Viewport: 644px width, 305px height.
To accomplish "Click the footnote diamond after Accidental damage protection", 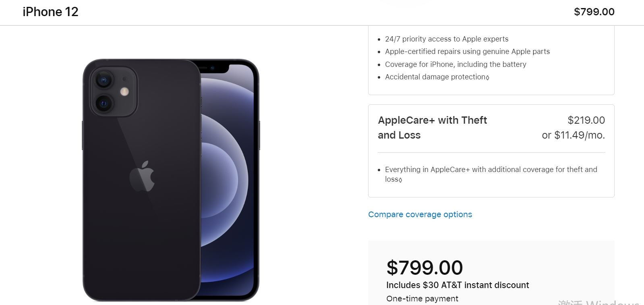I will pyautogui.click(x=488, y=77).
